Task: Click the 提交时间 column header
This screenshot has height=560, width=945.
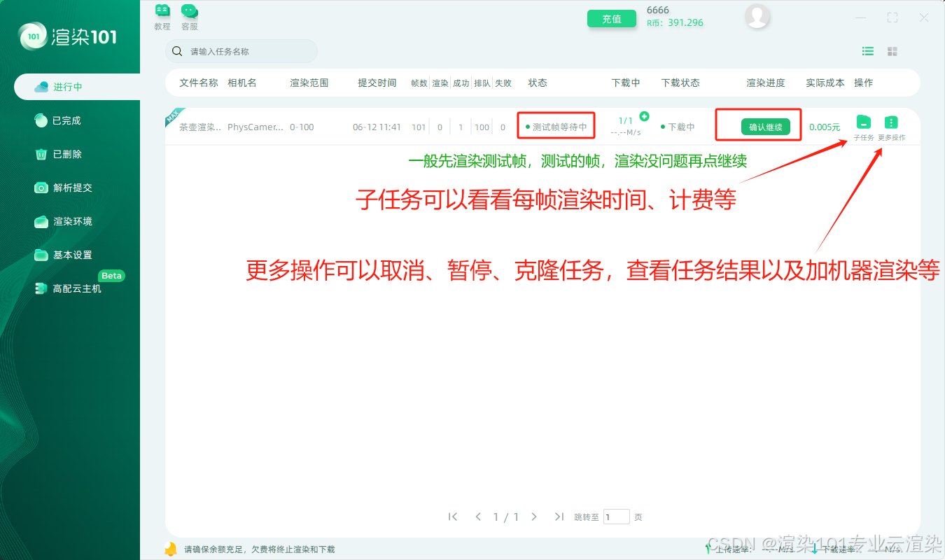Action: pyautogui.click(x=377, y=83)
